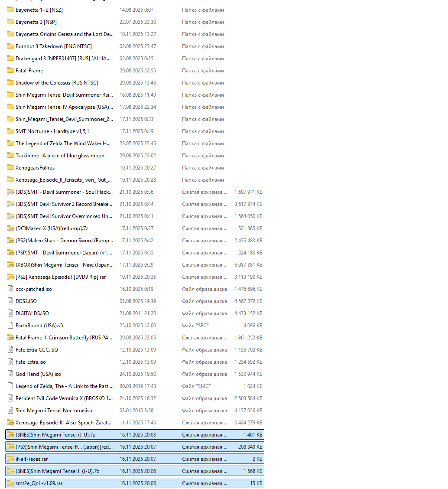Click type Файл "SMC" of Zelda row
This screenshot has height=489, width=448.
tap(196, 386)
